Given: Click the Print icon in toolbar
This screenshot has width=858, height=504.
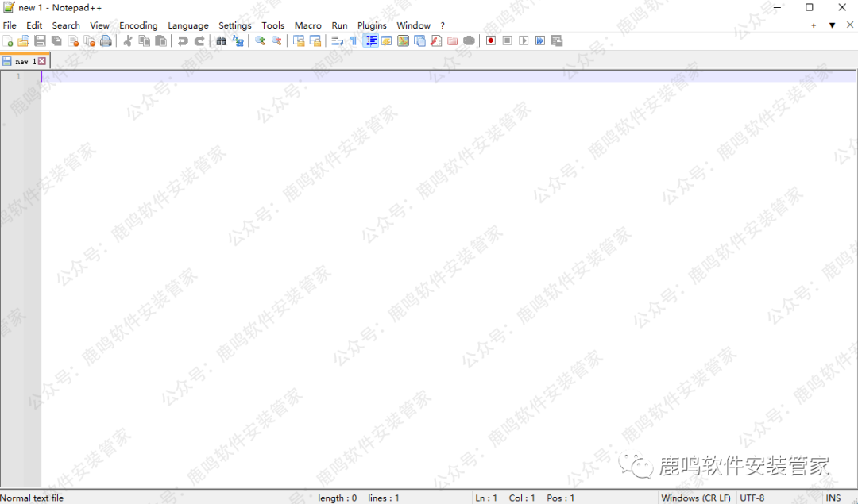Looking at the screenshot, I should (x=106, y=41).
